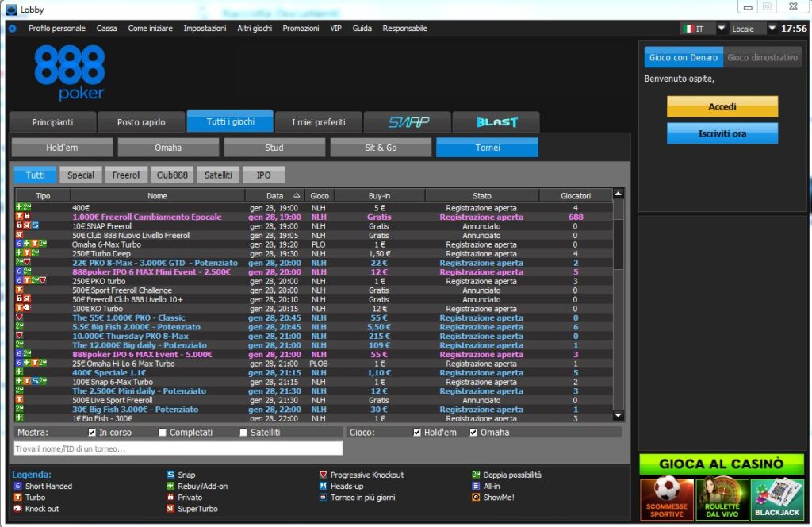Click the Snap legend icon
The height and width of the screenshot is (527, 812).
(x=170, y=475)
